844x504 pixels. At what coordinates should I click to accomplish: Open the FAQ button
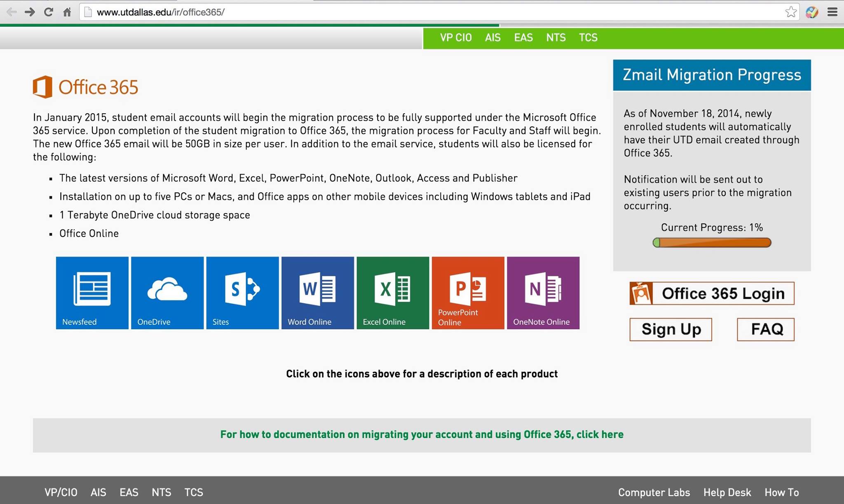[x=766, y=329]
